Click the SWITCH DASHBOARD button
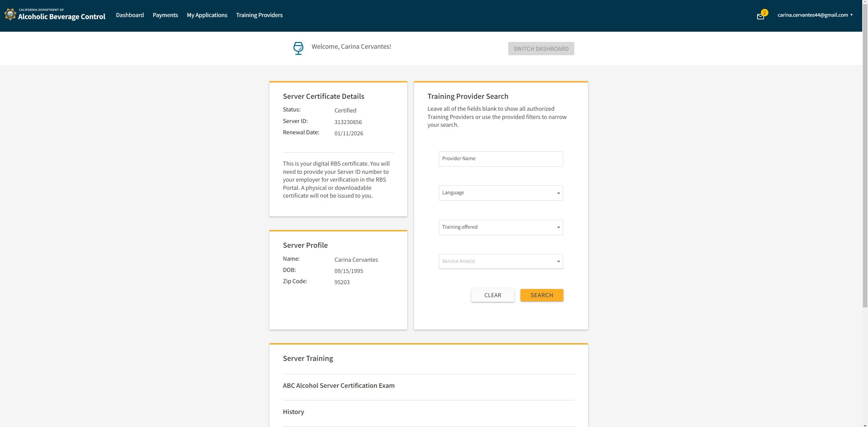 click(x=541, y=49)
